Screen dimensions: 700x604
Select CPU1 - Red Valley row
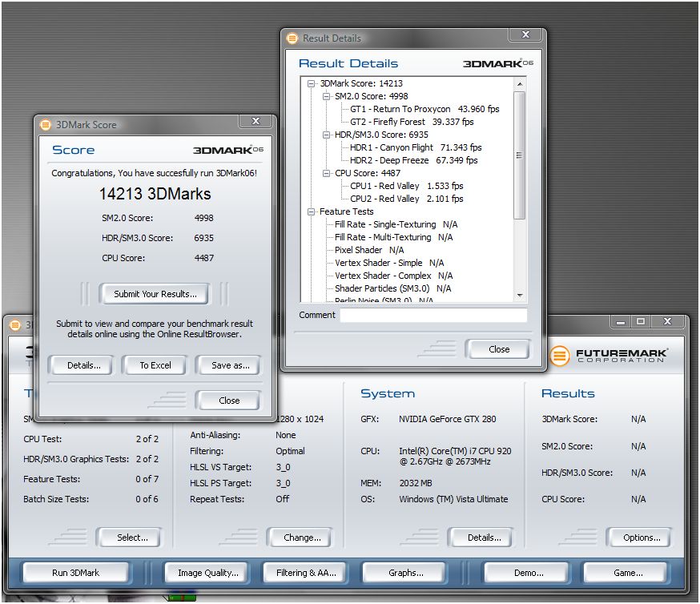pyautogui.click(x=407, y=186)
